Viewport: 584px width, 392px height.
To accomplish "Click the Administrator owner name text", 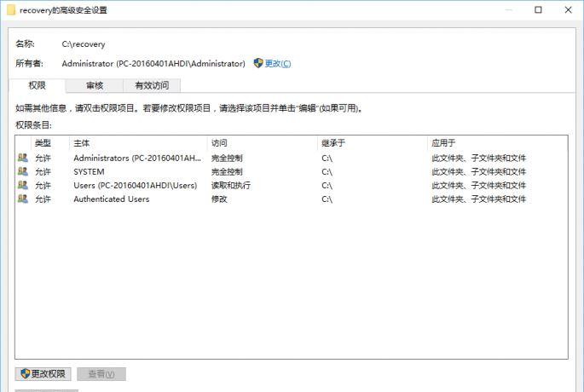I will [153, 64].
